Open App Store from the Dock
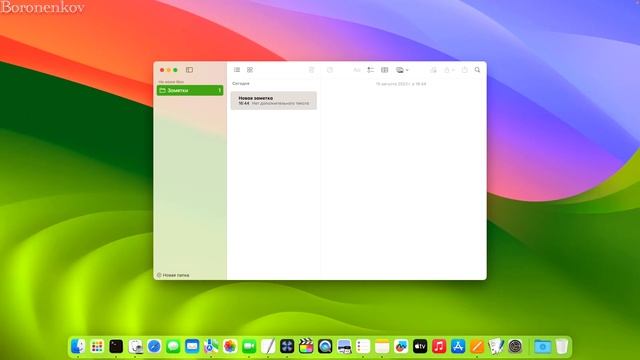Image resolution: width=640 pixels, height=360 pixels. [x=458, y=346]
